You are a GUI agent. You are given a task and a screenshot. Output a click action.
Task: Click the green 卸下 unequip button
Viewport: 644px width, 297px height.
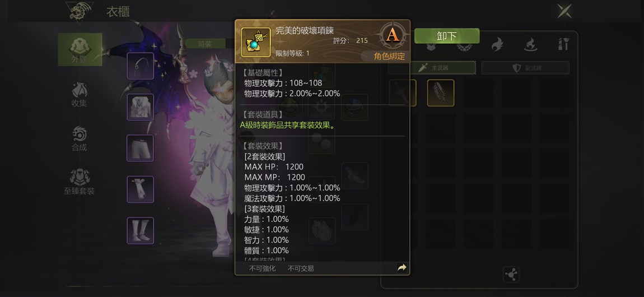446,36
